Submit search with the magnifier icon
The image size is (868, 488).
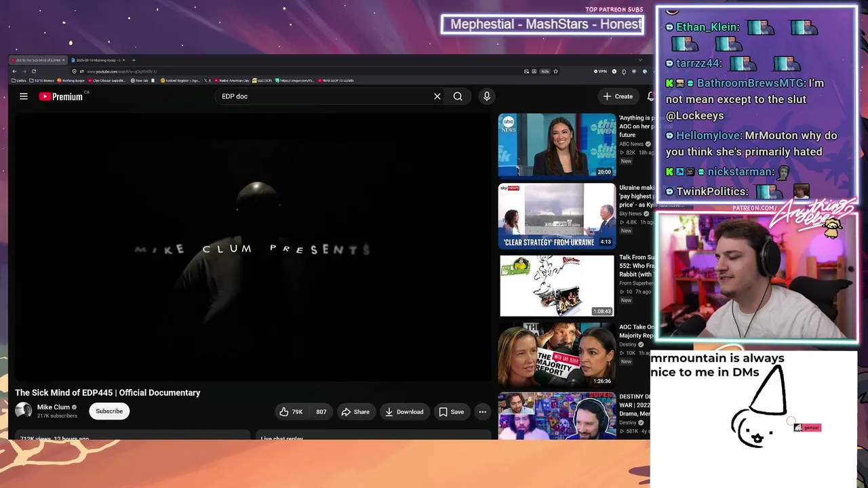tap(458, 96)
